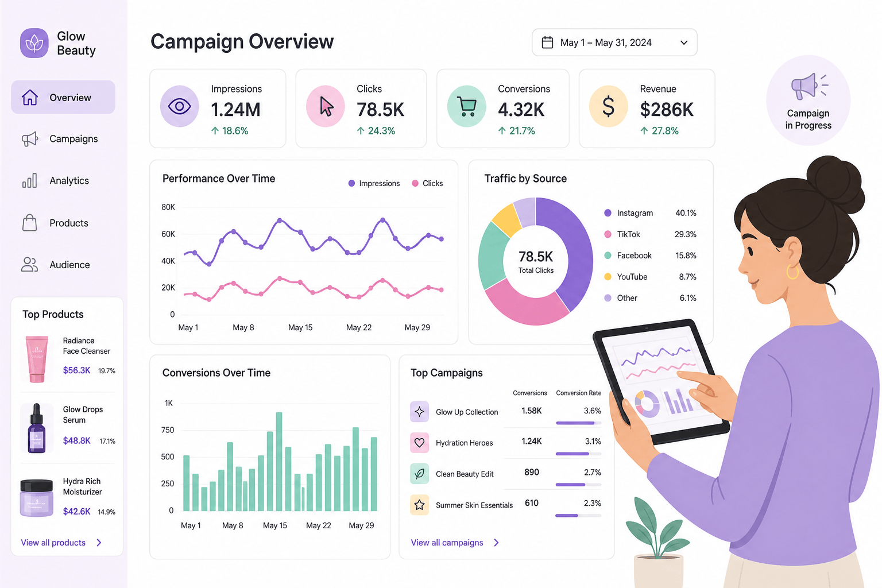Click the Glow Up Collection conversion rate bar

pos(578,423)
